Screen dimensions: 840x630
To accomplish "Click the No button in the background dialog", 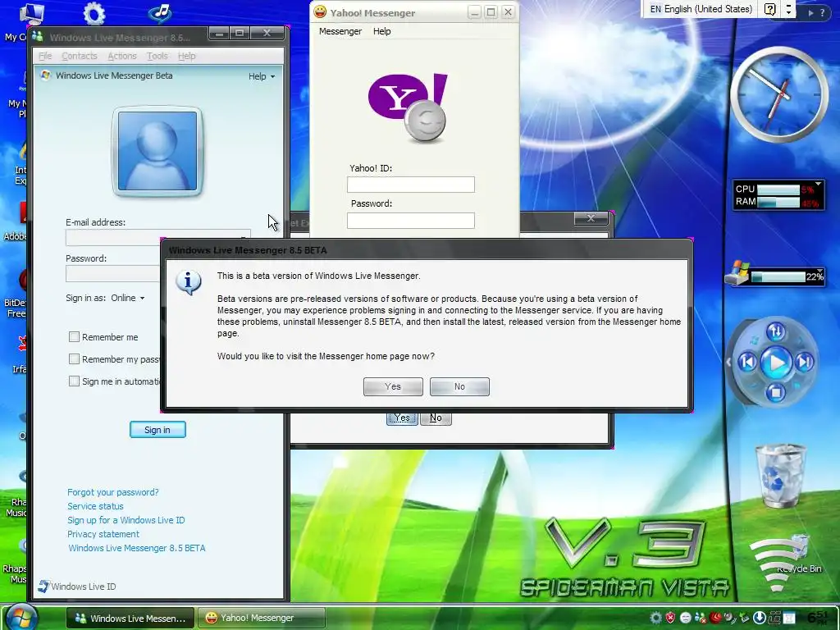I will point(436,418).
